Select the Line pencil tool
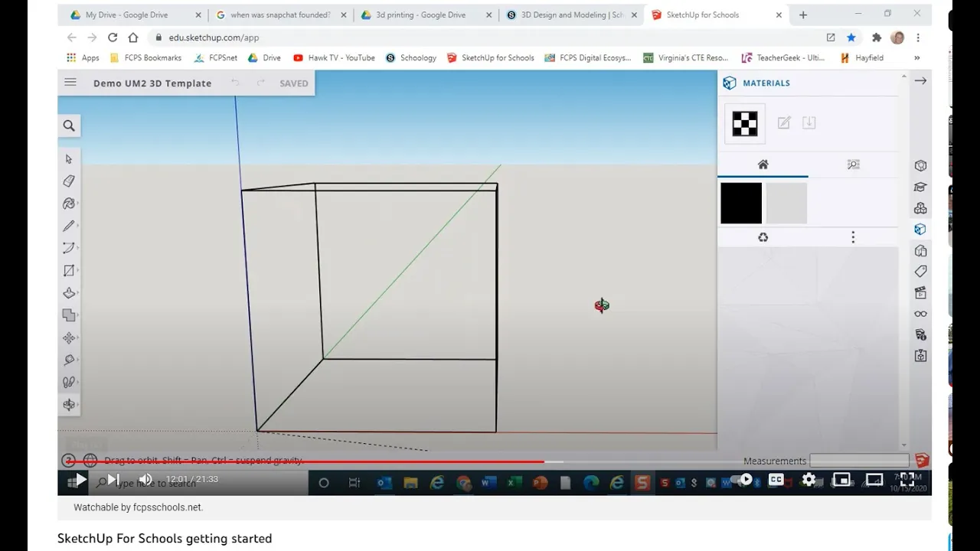Screen dimensions: 980x551 (x=69, y=226)
